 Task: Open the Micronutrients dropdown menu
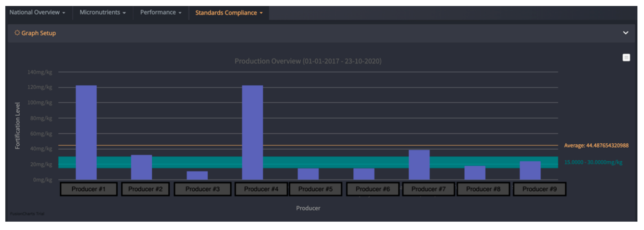coord(102,12)
